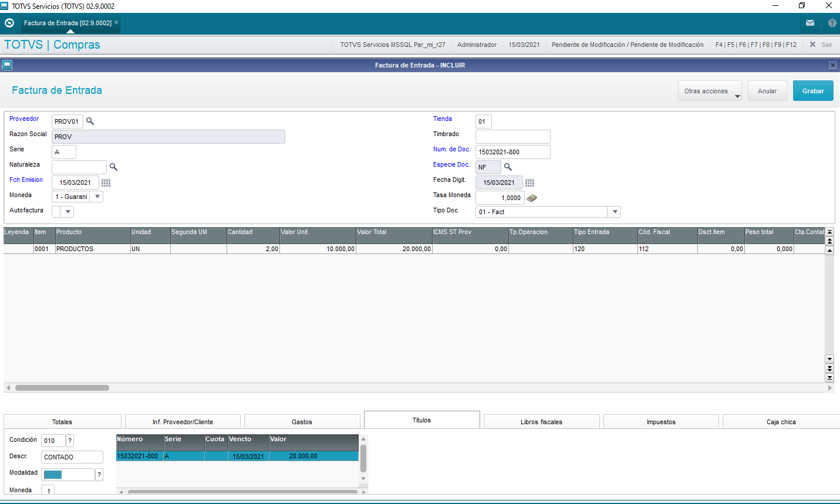Click the function keys F4-F12 shortcut area
Screen dimensions: 840x504
(756, 45)
